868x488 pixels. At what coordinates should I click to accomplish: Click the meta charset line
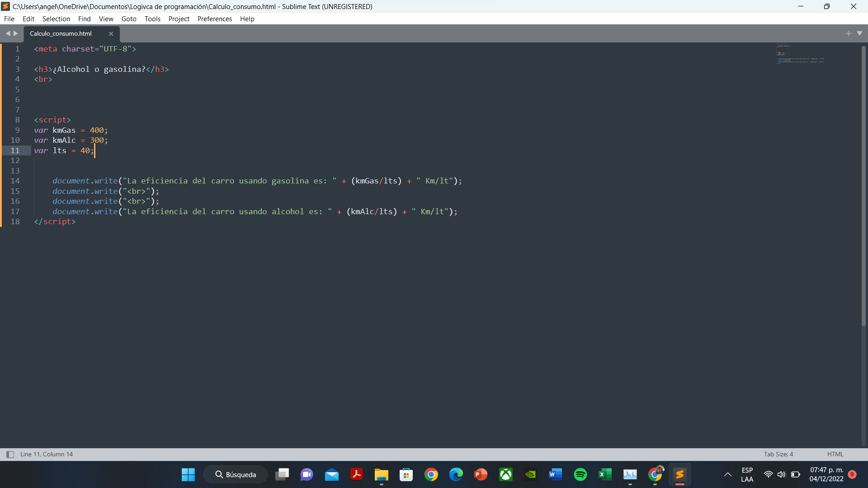tap(85, 49)
